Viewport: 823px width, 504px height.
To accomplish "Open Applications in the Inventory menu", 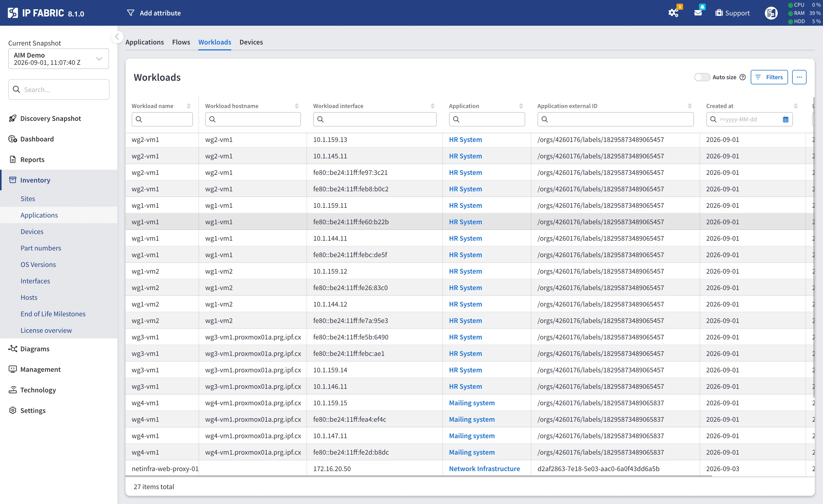I will (x=39, y=215).
